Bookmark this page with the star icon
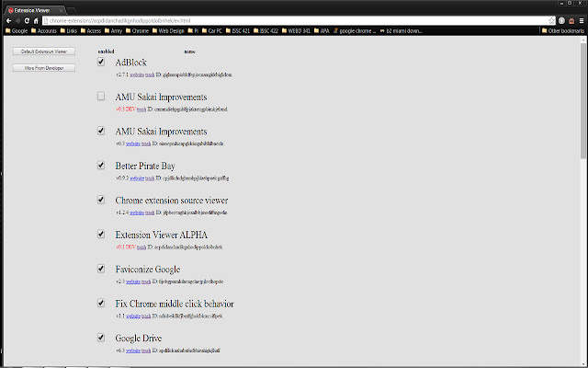The width and height of the screenshot is (588, 368). click(x=551, y=20)
